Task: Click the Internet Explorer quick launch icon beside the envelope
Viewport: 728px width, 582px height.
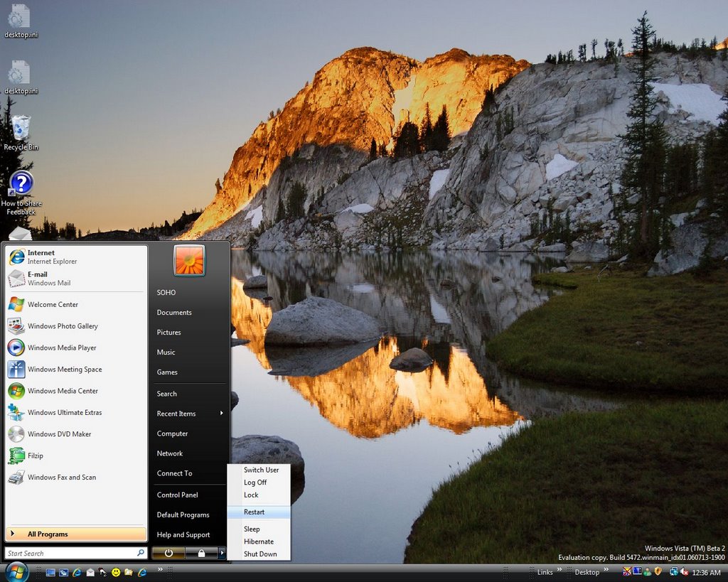Action: pyautogui.click(x=77, y=572)
